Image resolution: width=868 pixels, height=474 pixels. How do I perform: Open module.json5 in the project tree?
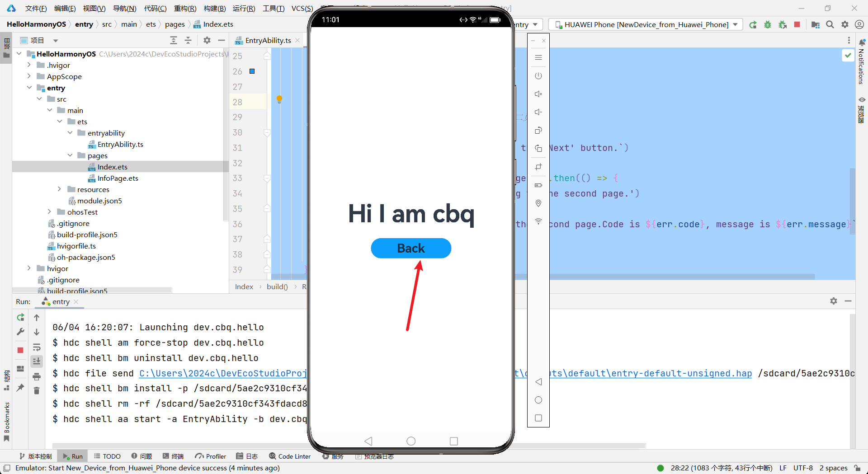[x=99, y=201]
